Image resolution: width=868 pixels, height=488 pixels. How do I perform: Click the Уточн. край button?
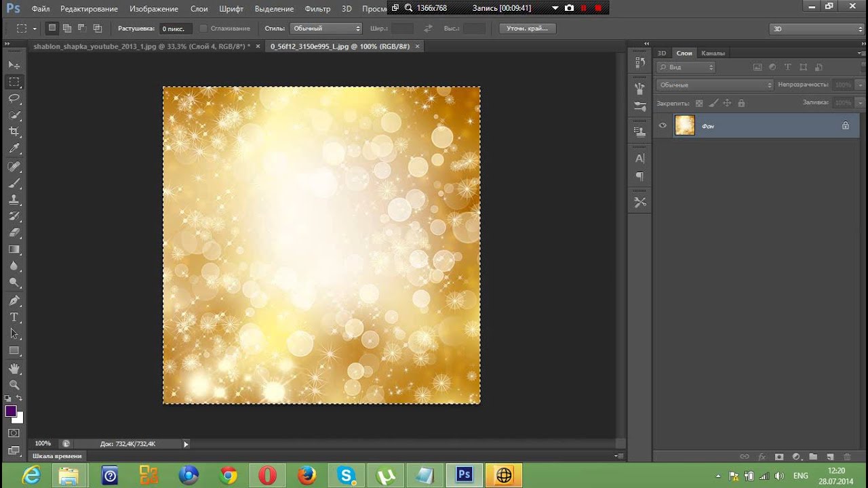(x=528, y=28)
